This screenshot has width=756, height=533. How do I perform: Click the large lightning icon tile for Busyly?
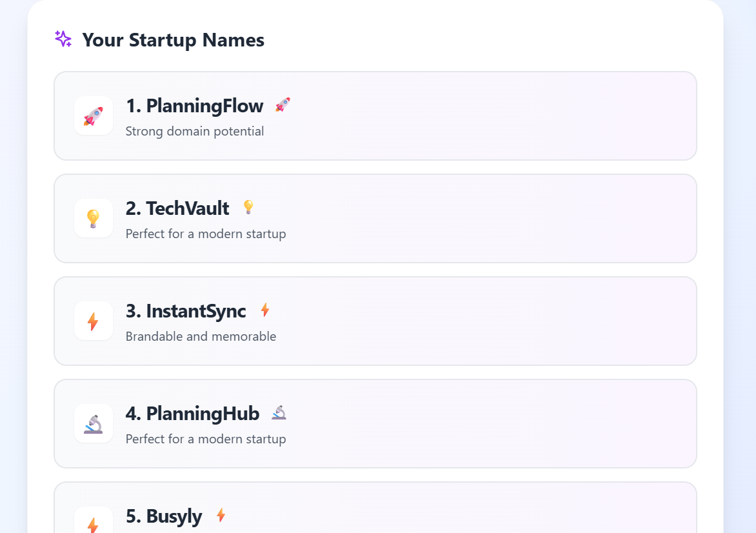94,524
